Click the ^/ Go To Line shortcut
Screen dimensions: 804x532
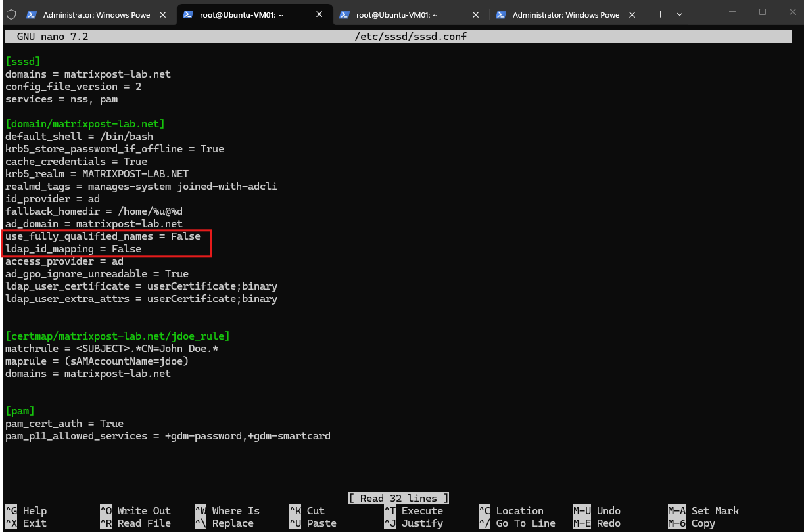[517, 523]
